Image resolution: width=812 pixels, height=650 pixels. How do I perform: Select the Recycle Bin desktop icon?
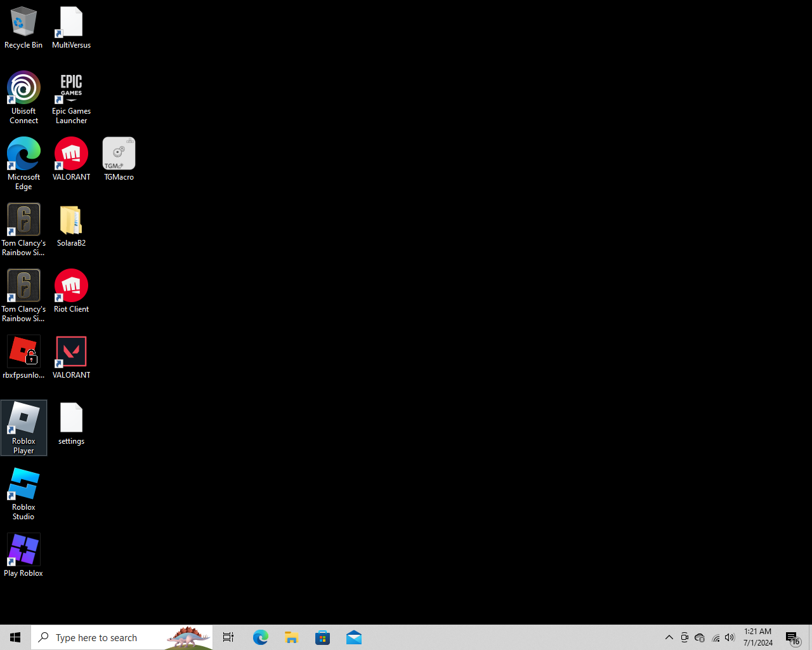pyautogui.click(x=23, y=28)
